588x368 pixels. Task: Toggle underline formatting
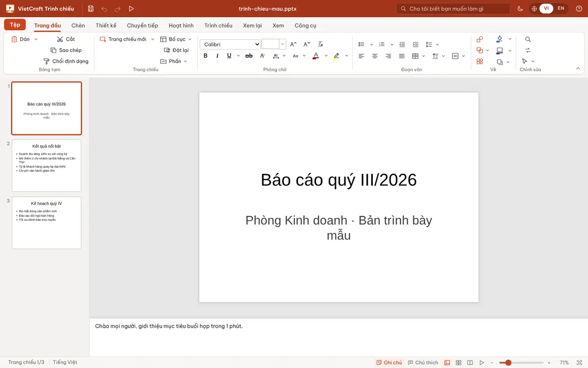tap(229, 56)
